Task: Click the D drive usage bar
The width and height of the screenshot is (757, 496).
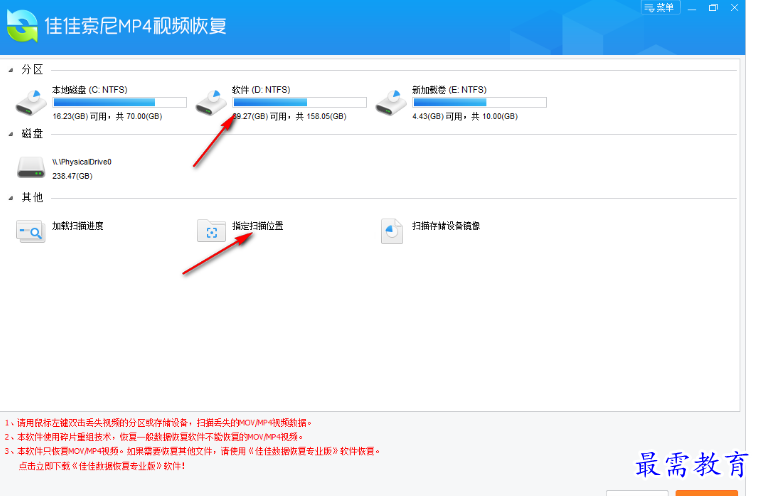Action: [299, 102]
